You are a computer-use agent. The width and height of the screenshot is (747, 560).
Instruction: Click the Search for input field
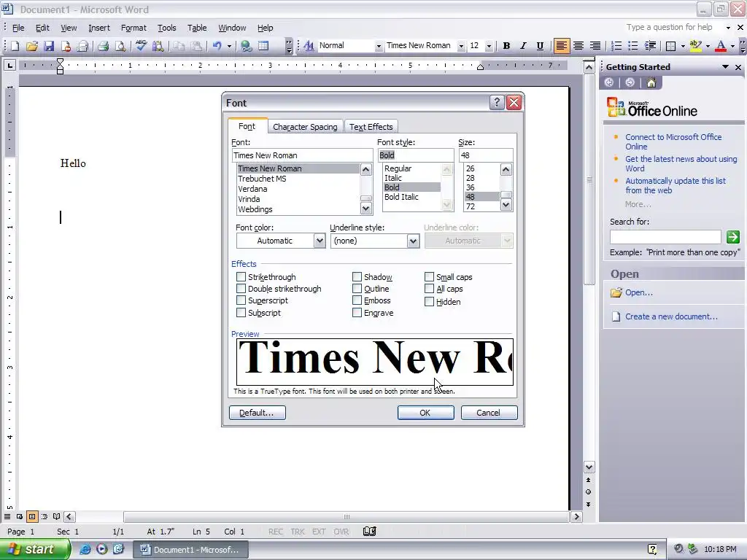click(665, 237)
